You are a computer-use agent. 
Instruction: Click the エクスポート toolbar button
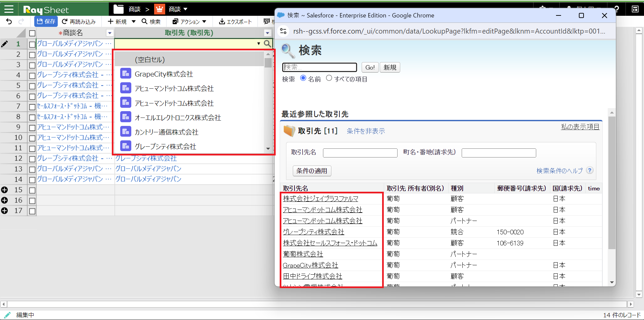click(x=235, y=21)
